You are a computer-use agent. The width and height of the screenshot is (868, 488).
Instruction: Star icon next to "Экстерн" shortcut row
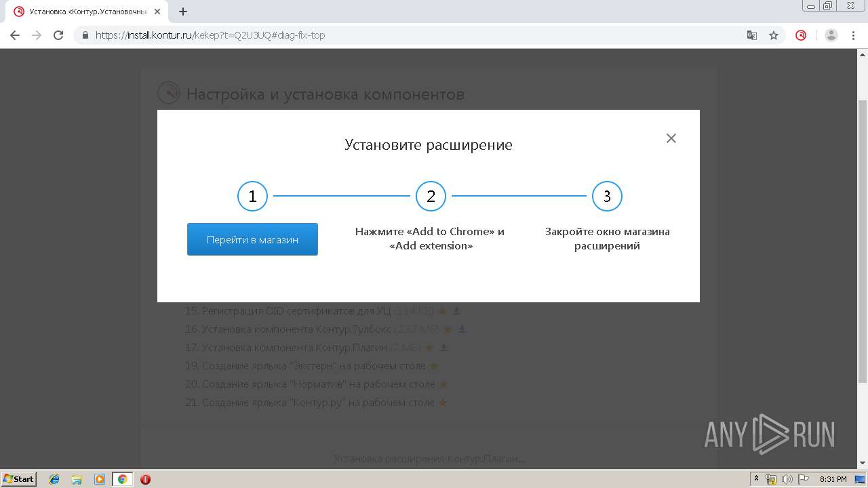(434, 366)
